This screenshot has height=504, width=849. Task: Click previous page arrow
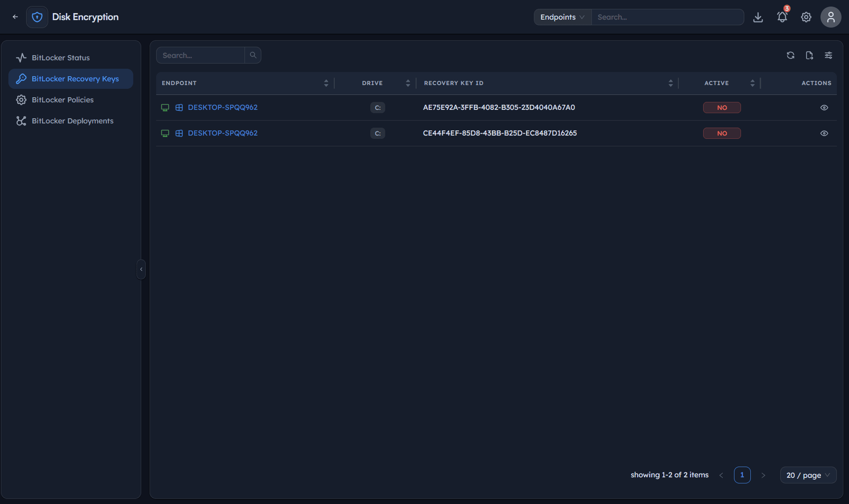(x=721, y=475)
